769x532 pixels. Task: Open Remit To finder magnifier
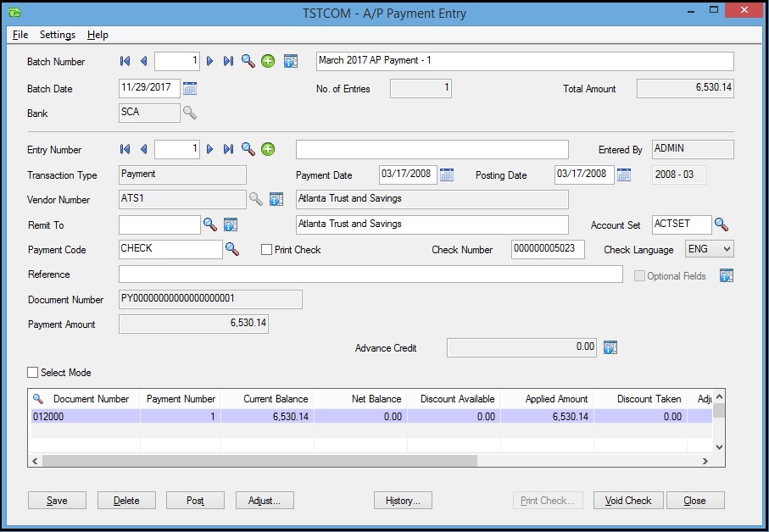tap(210, 224)
